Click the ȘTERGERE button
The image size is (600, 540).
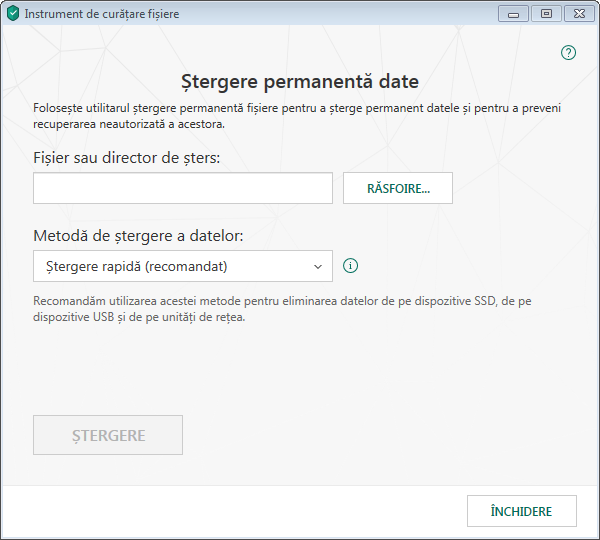pyautogui.click(x=108, y=435)
